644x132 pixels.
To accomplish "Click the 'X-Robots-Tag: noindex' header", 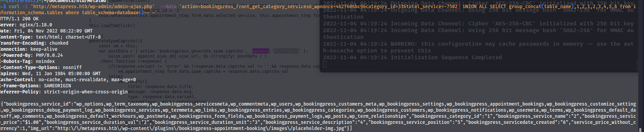I will (x=27, y=61).
